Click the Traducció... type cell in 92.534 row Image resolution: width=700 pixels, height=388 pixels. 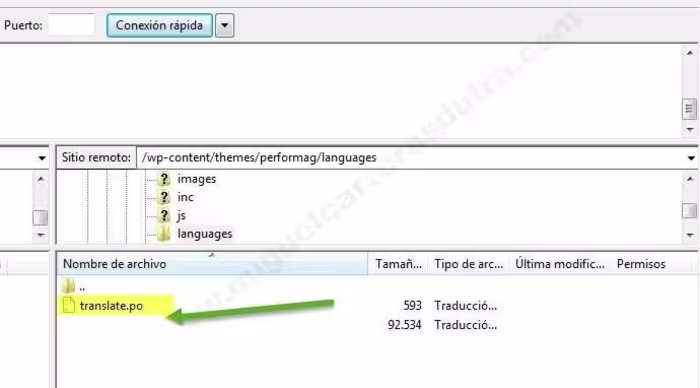(x=466, y=325)
